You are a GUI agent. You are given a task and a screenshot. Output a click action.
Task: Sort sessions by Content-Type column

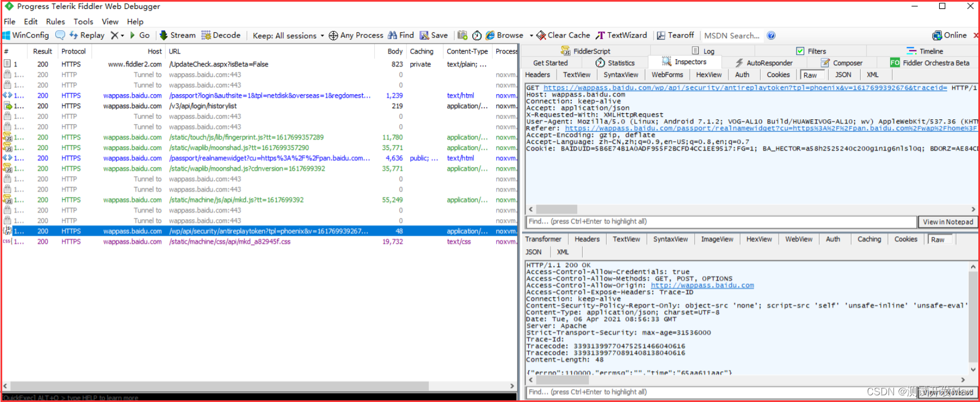click(x=467, y=51)
